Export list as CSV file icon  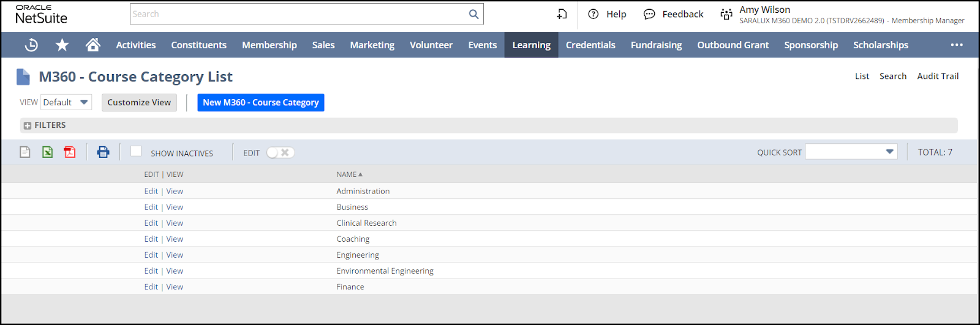25,152
